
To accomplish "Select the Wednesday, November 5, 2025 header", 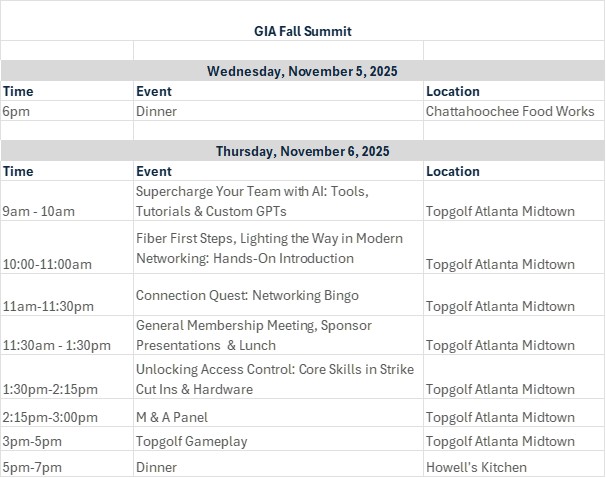I will [303, 71].
